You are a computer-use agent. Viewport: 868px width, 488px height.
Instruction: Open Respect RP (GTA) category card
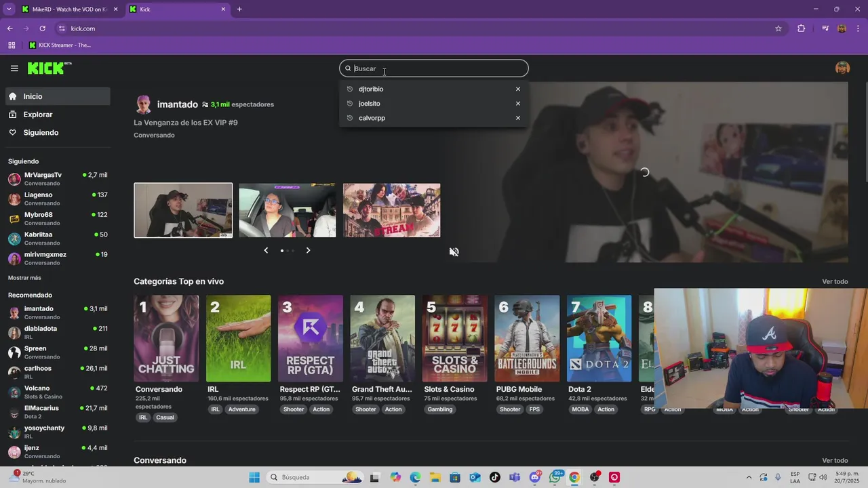click(311, 338)
